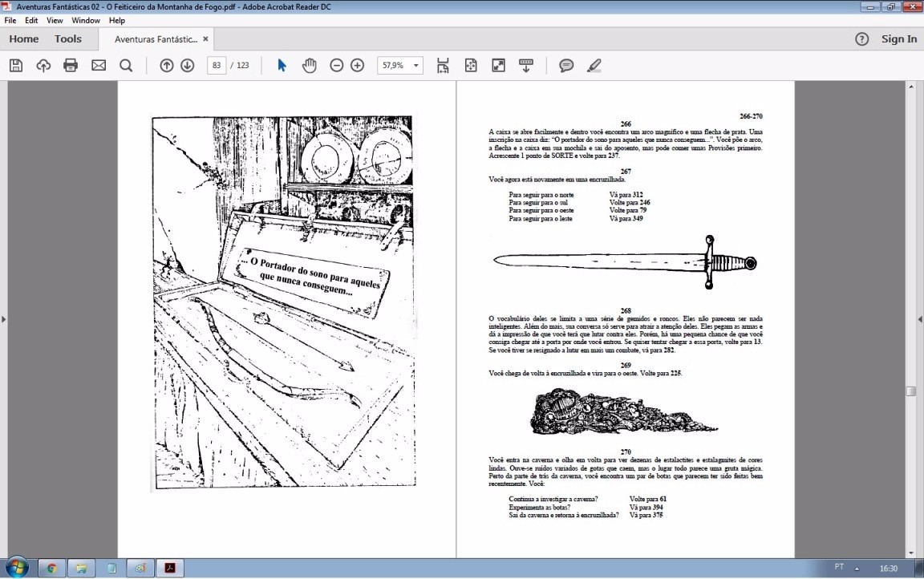Open the Edit menu
Screen dimensions: 924x579
pos(31,20)
